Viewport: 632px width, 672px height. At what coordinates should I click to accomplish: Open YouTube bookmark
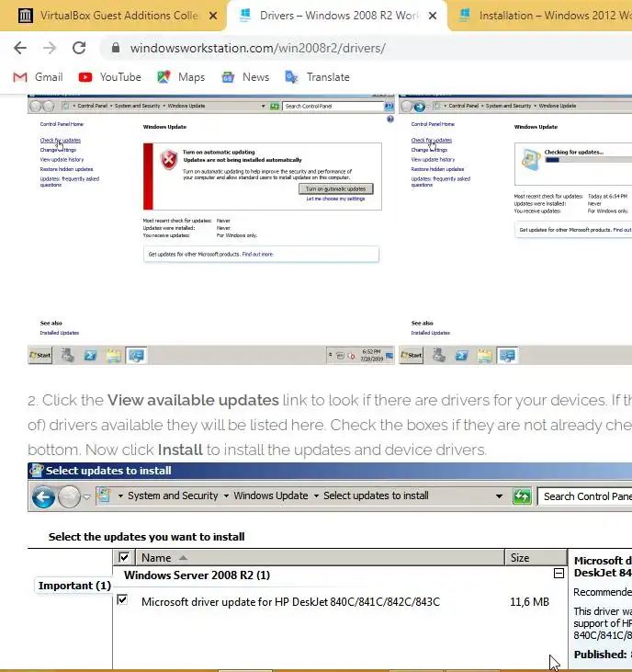click(109, 77)
